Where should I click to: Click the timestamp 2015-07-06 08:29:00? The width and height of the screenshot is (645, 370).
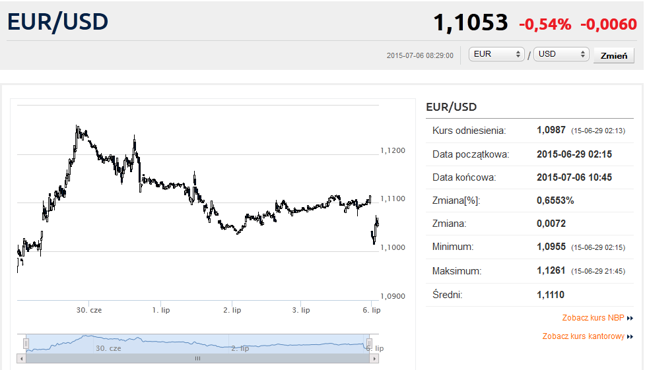[x=420, y=55]
